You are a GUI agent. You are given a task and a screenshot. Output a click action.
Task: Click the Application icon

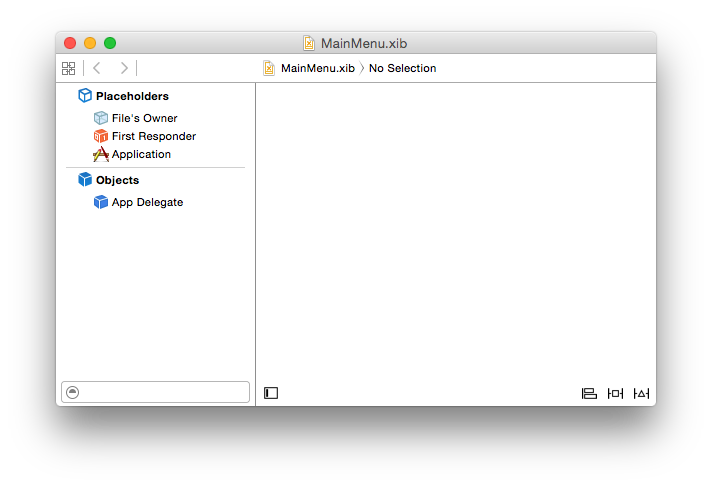pos(101,154)
